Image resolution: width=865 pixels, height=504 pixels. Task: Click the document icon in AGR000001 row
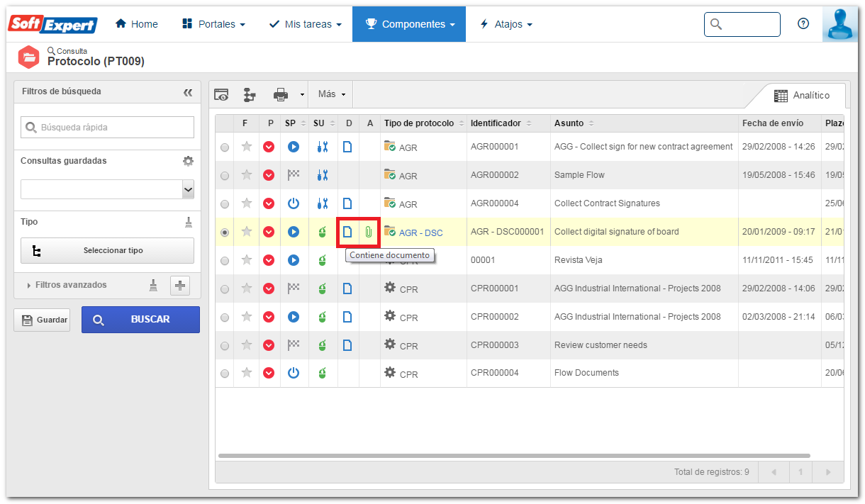(x=347, y=147)
